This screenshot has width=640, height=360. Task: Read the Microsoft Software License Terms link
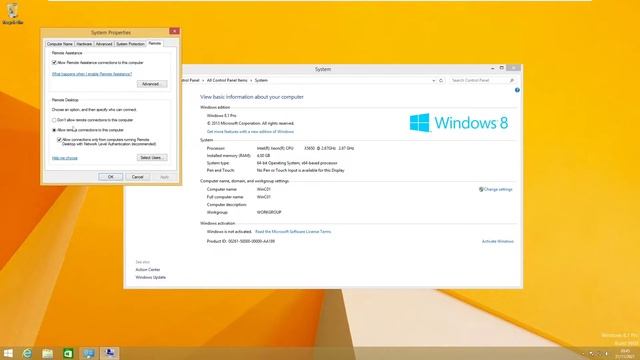(293, 231)
